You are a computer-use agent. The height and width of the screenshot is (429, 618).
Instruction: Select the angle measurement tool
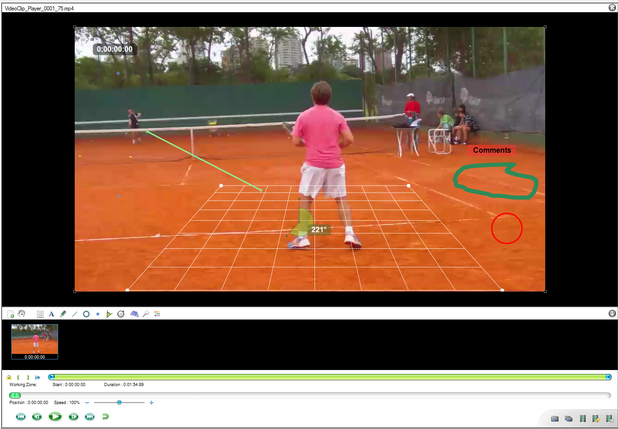point(109,314)
